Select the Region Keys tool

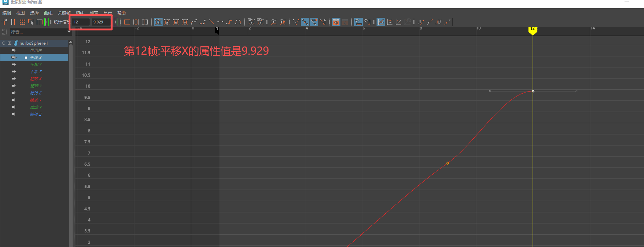(31, 22)
